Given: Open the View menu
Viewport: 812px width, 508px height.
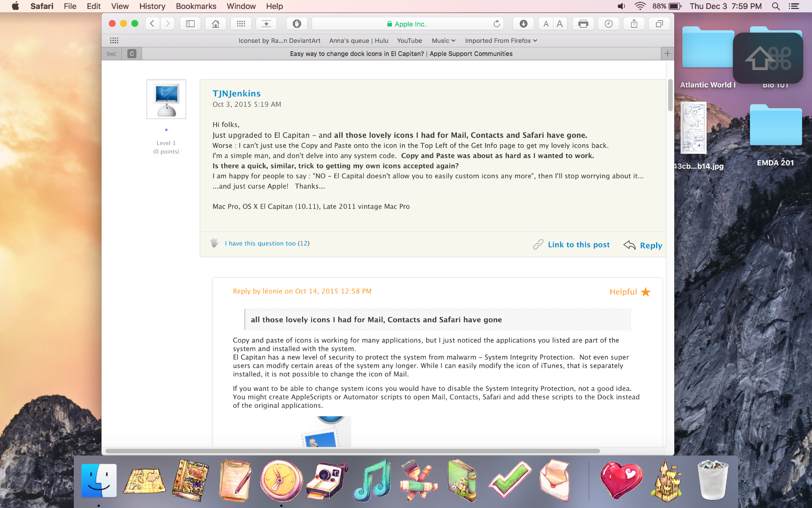Looking at the screenshot, I should (x=120, y=6).
